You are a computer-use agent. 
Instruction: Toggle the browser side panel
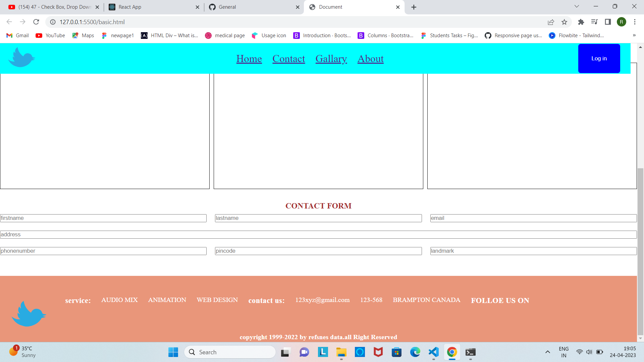pyautogui.click(x=608, y=22)
